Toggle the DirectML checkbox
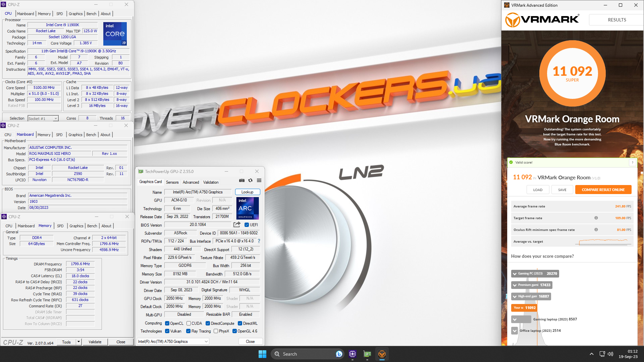This screenshot has width=644, height=362. click(240, 323)
